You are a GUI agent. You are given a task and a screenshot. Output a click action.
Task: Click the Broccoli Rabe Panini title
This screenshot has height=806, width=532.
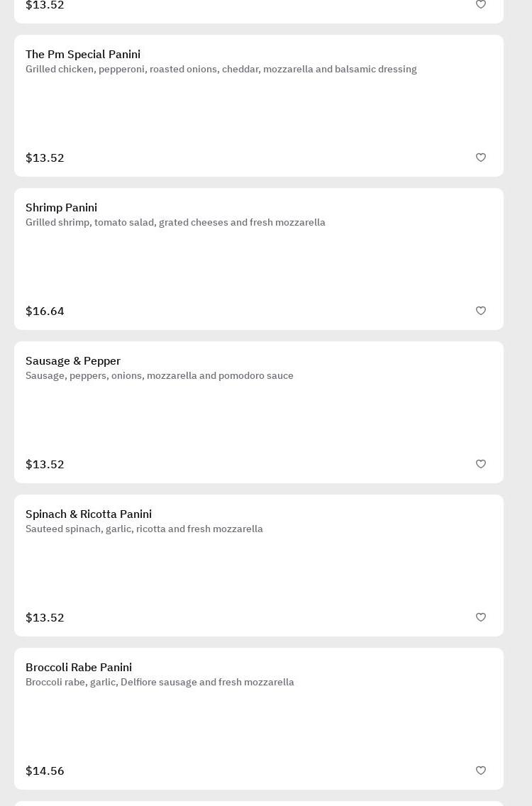79,668
